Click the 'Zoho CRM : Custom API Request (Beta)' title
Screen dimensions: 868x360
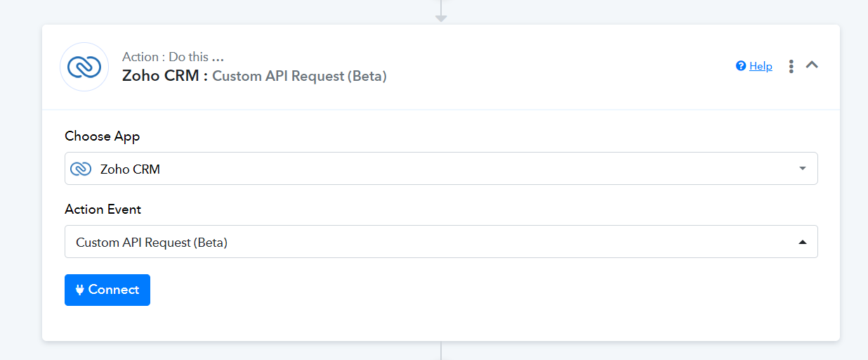point(254,76)
